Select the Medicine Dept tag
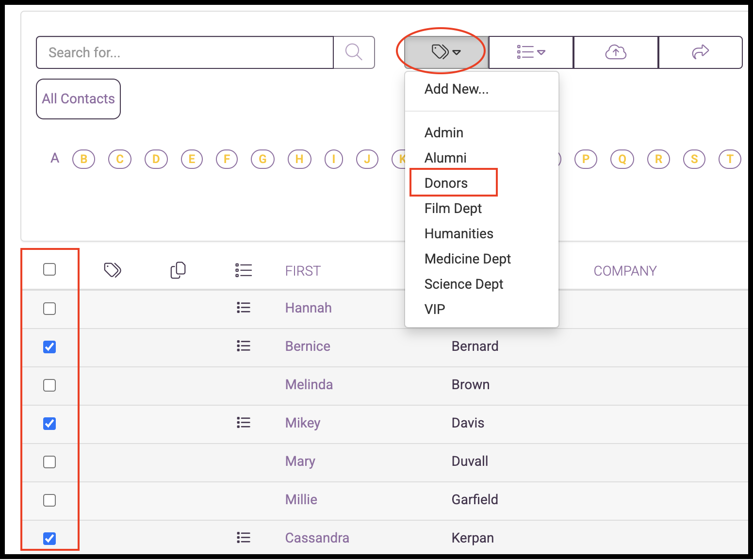753x560 pixels. (468, 259)
